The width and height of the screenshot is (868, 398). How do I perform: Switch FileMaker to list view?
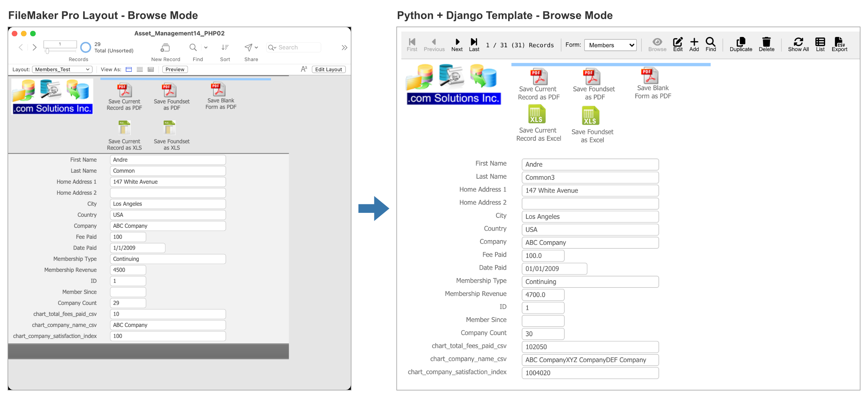(x=140, y=69)
